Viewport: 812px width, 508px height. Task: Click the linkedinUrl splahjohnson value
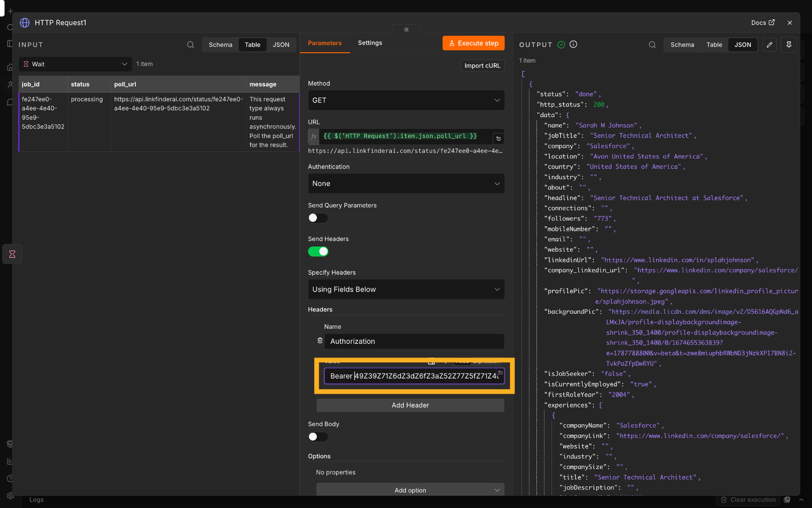click(x=678, y=260)
